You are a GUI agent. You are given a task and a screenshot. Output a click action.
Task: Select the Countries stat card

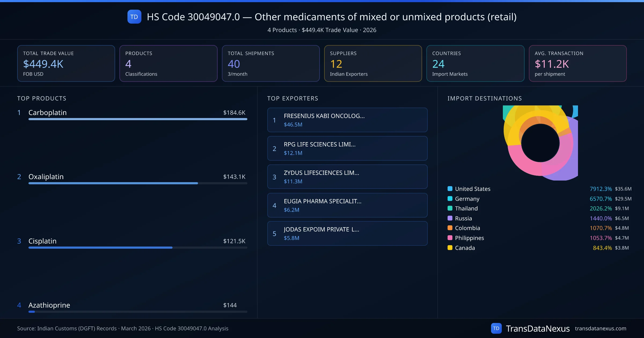(x=475, y=63)
